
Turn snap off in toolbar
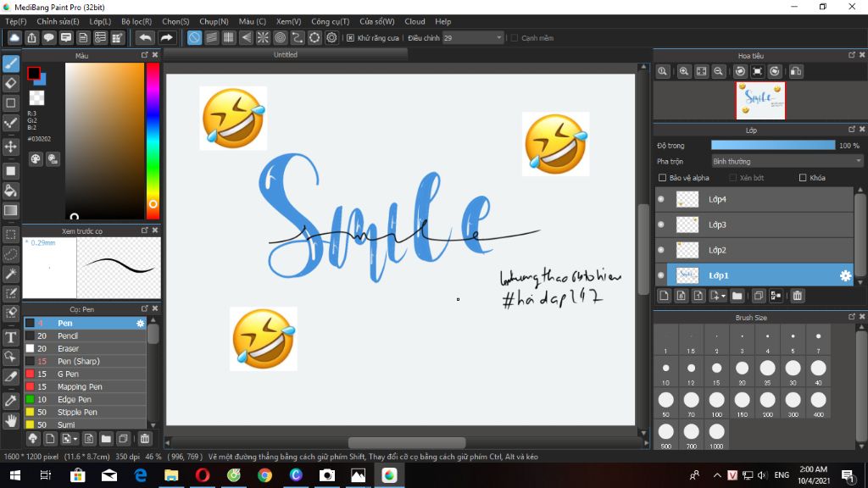[x=194, y=37]
